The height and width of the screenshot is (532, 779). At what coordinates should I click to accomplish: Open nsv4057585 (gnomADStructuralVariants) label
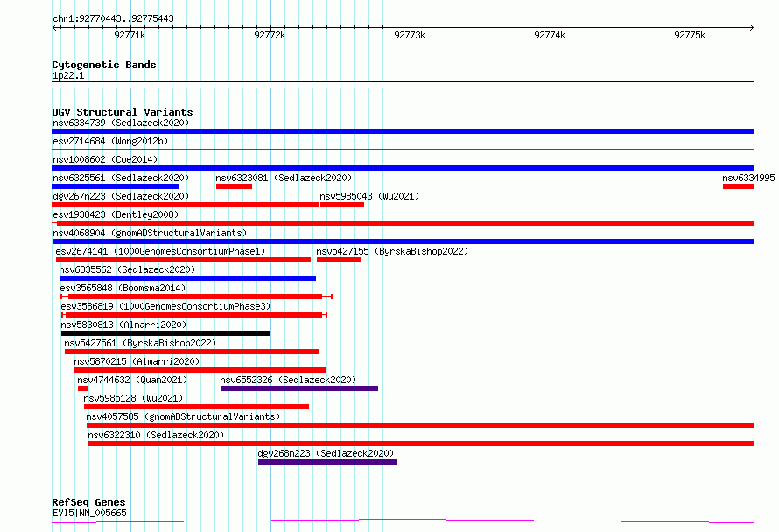click(183, 416)
